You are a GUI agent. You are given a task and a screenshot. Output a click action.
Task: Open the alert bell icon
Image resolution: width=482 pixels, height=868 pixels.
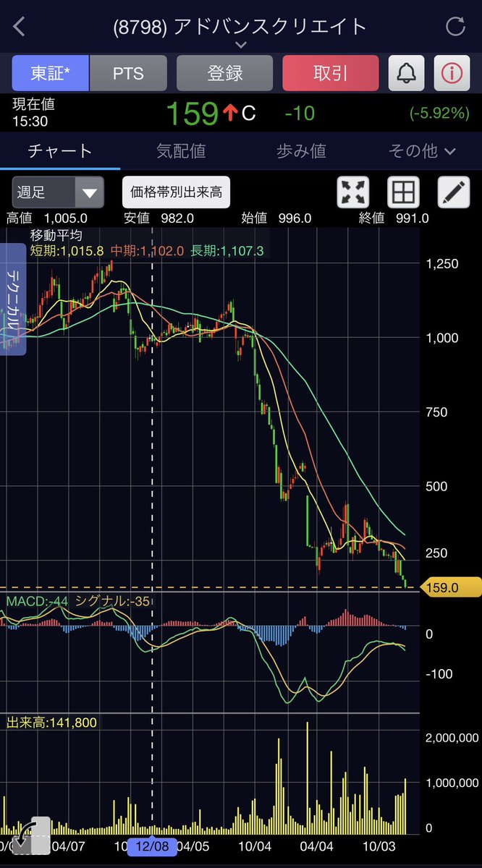(x=407, y=73)
